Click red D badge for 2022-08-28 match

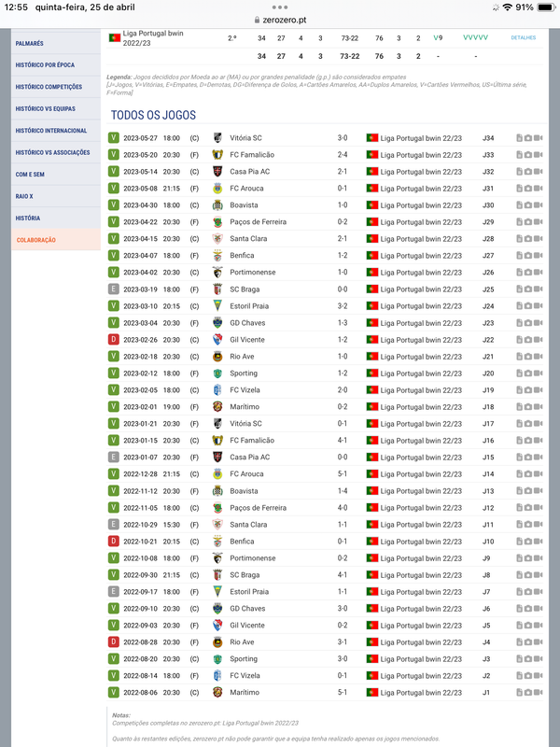pyautogui.click(x=113, y=642)
